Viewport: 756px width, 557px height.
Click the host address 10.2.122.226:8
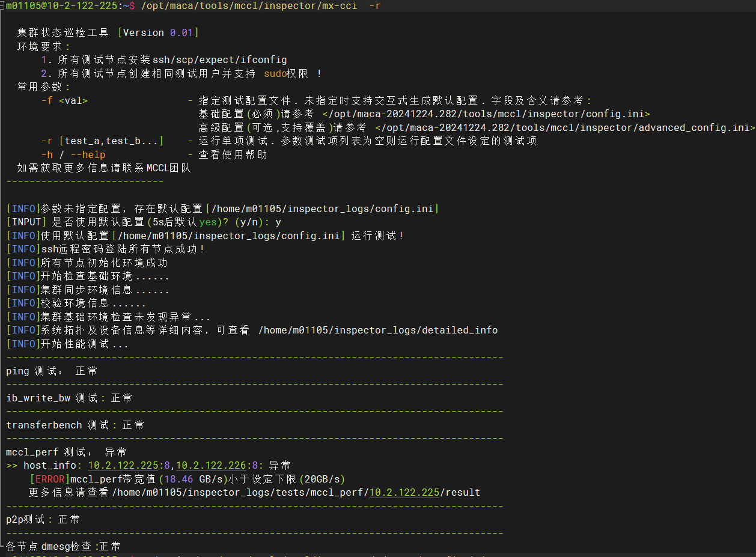(218, 466)
